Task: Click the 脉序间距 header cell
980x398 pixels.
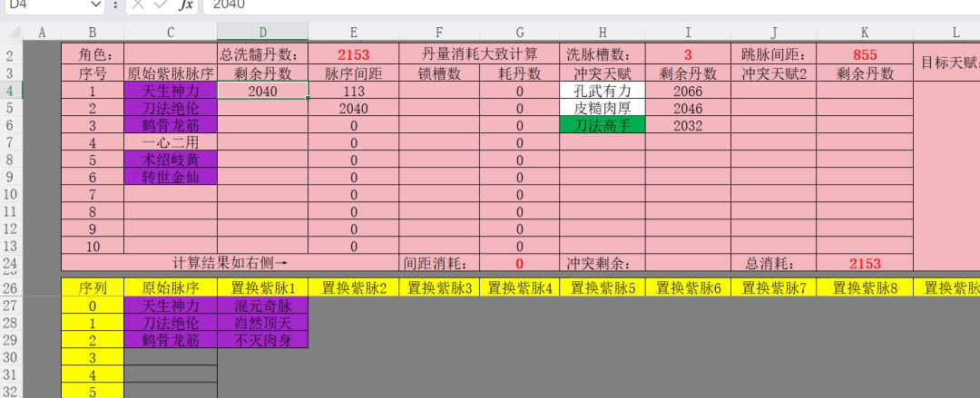Action: (354, 73)
